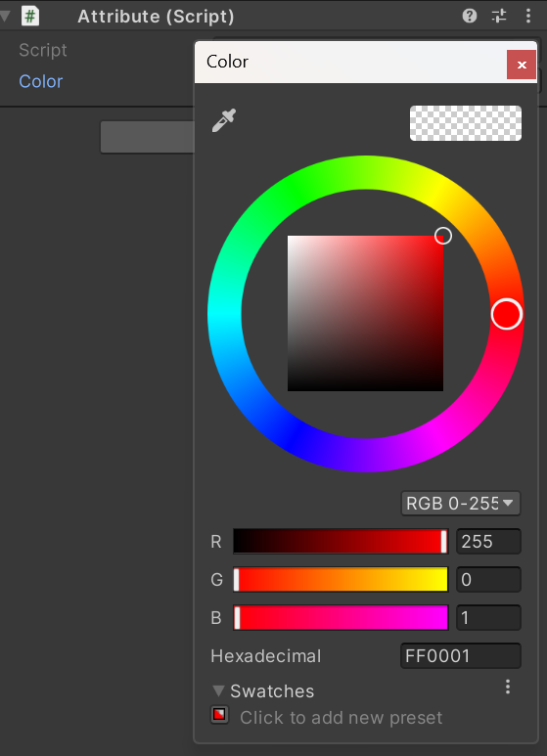The height and width of the screenshot is (756, 547).
Task: Click the C# script icon beside Attribute
Action: pyautogui.click(x=30, y=16)
